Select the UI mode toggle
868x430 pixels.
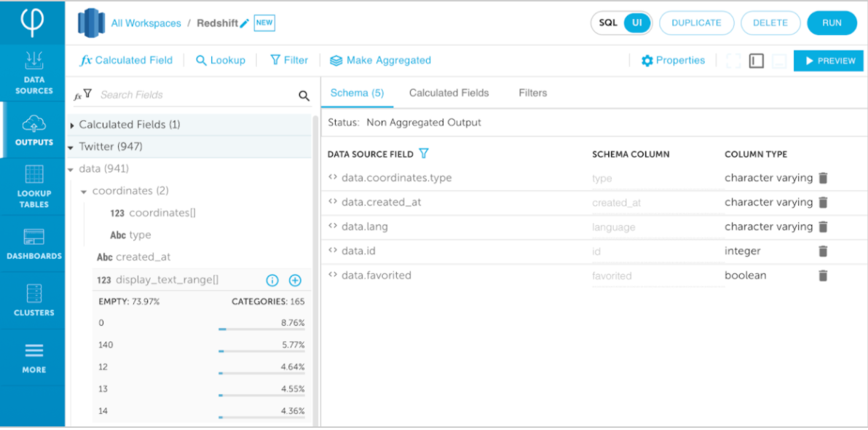tap(637, 23)
